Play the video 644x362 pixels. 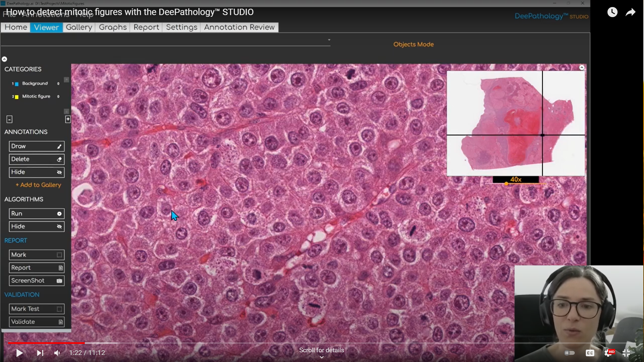pyautogui.click(x=19, y=353)
